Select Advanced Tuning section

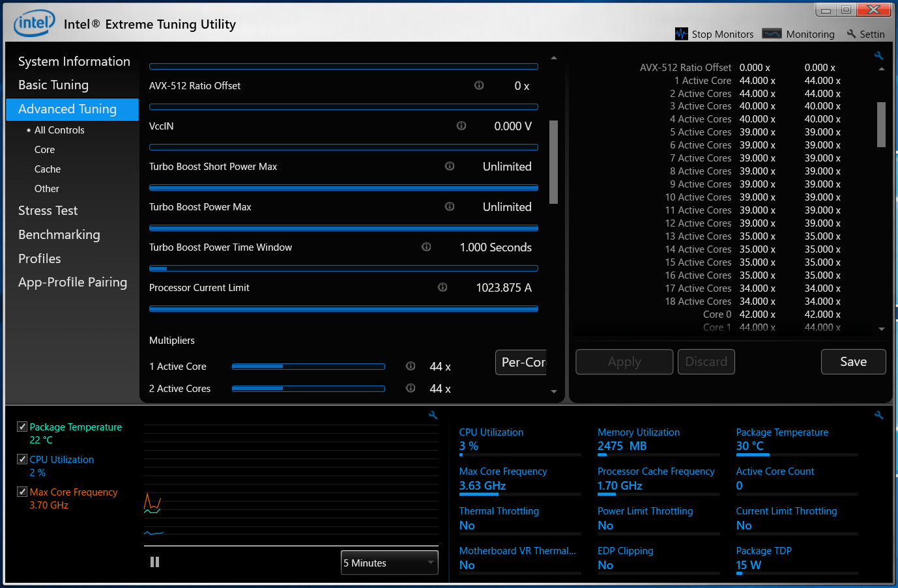[x=72, y=109]
